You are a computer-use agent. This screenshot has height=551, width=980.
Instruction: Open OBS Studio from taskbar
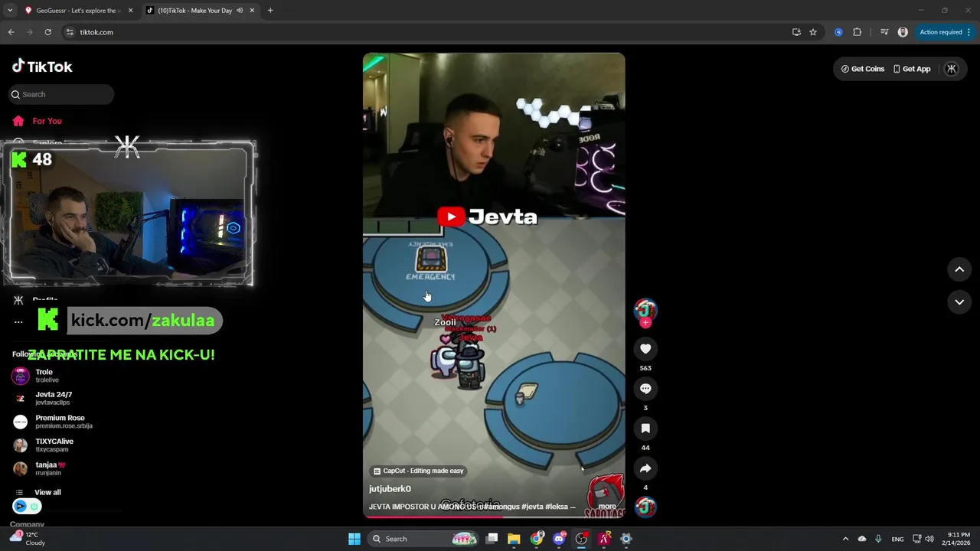pyautogui.click(x=581, y=539)
